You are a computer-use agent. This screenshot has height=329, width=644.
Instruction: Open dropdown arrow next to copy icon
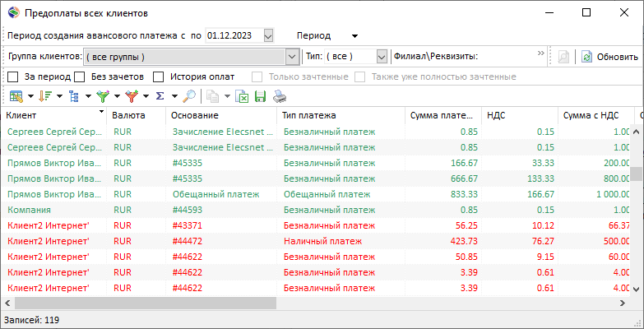coord(227,96)
